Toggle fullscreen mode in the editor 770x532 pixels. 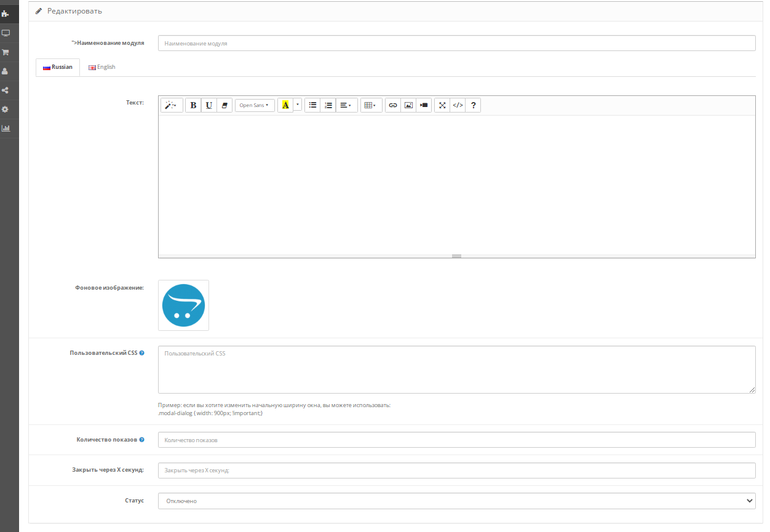click(442, 105)
